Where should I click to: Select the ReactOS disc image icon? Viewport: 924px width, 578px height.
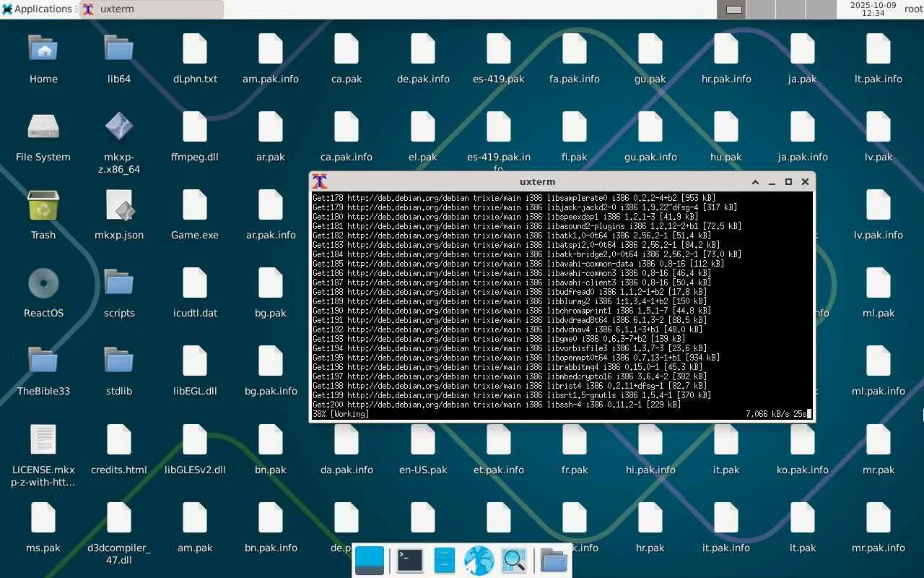click(43, 283)
